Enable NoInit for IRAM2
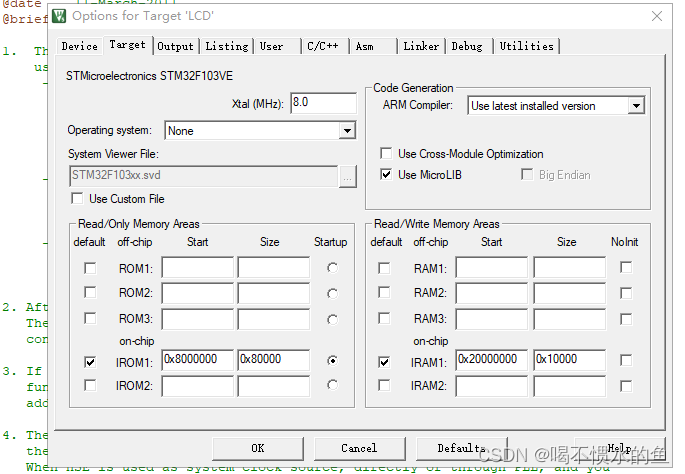This screenshot has width=685, height=474. pyautogui.click(x=626, y=386)
